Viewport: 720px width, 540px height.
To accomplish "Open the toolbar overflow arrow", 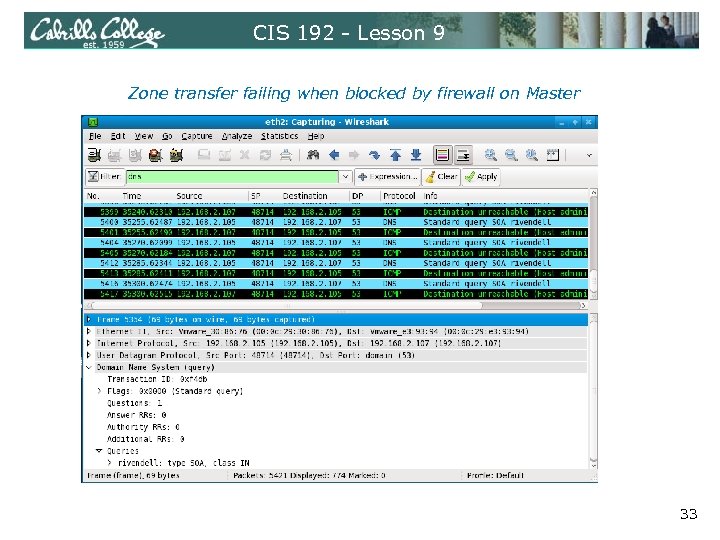I will [589, 156].
